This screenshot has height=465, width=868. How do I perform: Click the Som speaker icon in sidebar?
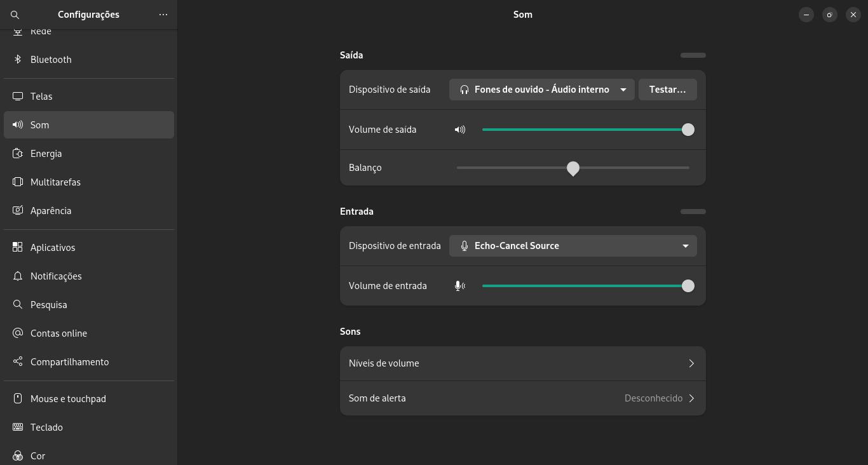click(x=18, y=125)
